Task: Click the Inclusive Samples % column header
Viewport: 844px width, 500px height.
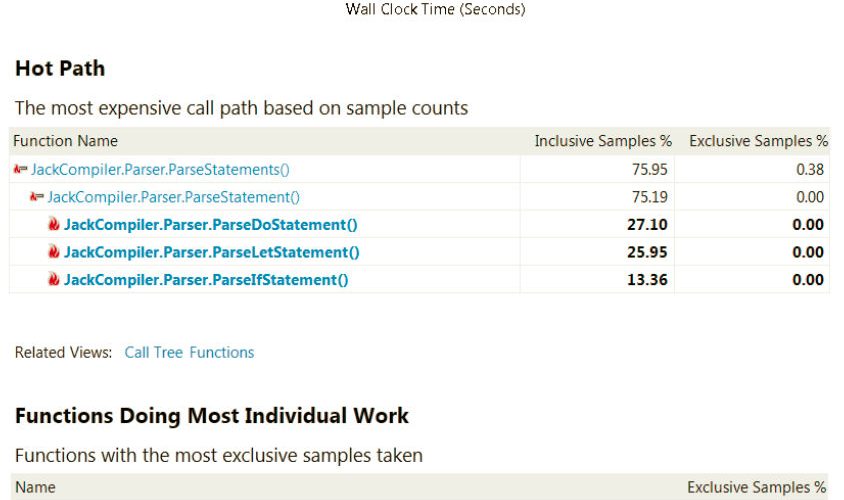Action: tap(602, 141)
